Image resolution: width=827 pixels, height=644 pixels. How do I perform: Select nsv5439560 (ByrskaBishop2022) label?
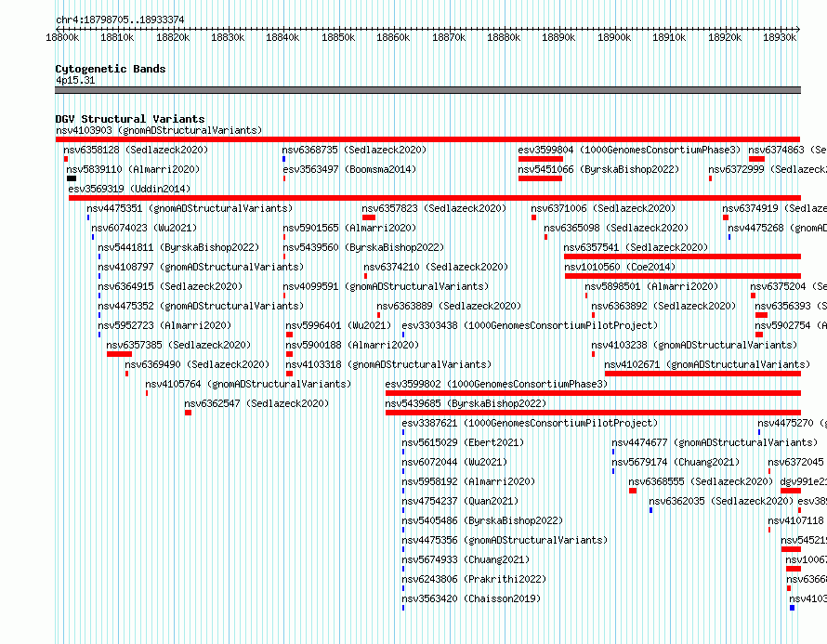pyautogui.click(x=363, y=247)
